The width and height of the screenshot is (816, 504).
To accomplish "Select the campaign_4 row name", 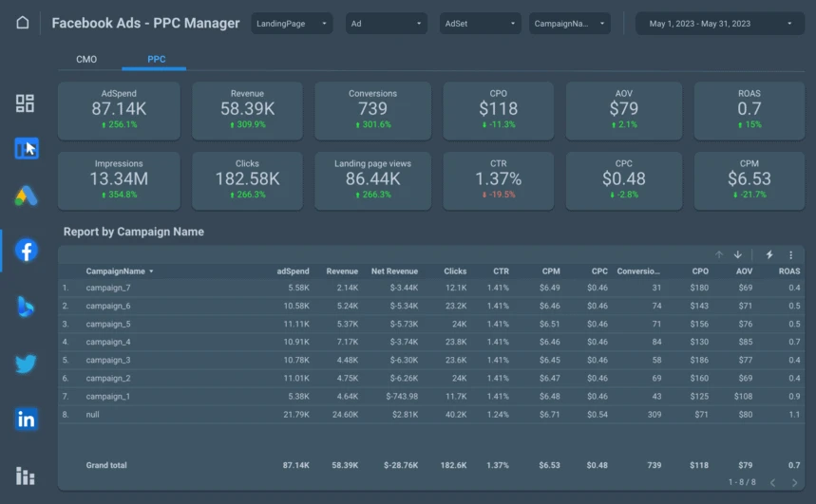I will pyautogui.click(x=108, y=342).
